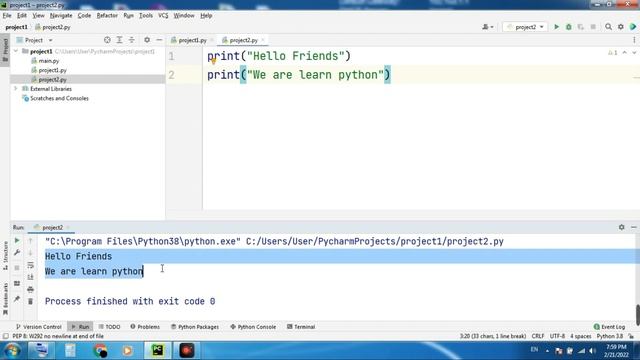640x360 pixels.
Task: Click project1 breadcrumb in navigation bar
Action: (16, 27)
